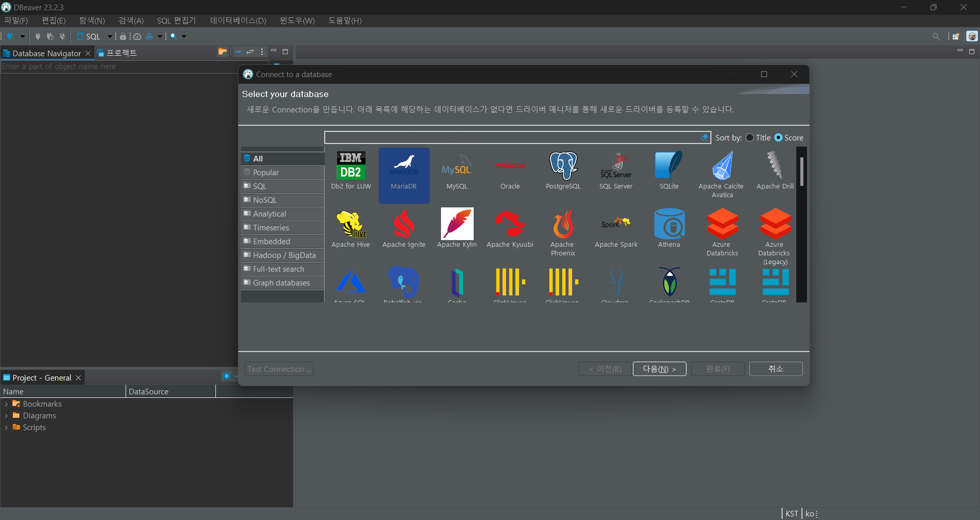The width and height of the screenshot is (980, 520).
Task: Open the 탐색(N) menu
Action: [92, 20]
